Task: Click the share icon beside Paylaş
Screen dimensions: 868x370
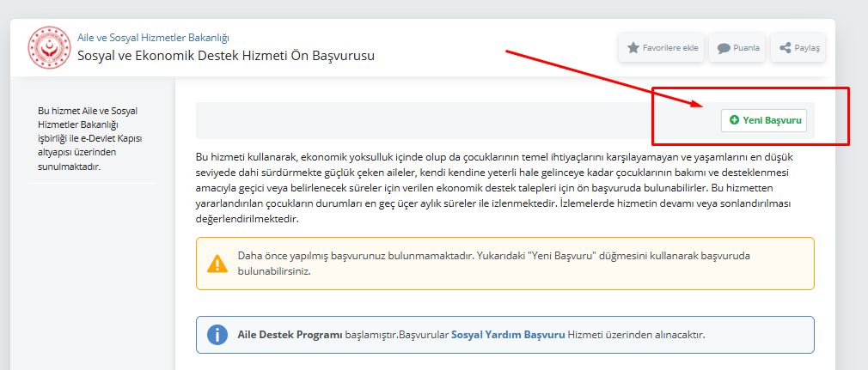Action: click(x=785, y=48)
